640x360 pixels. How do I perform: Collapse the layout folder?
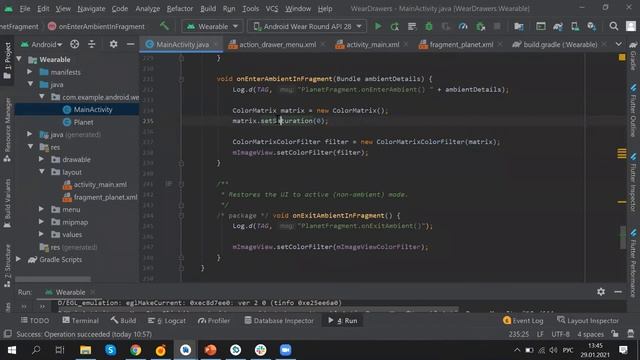[x=42, y=172]
